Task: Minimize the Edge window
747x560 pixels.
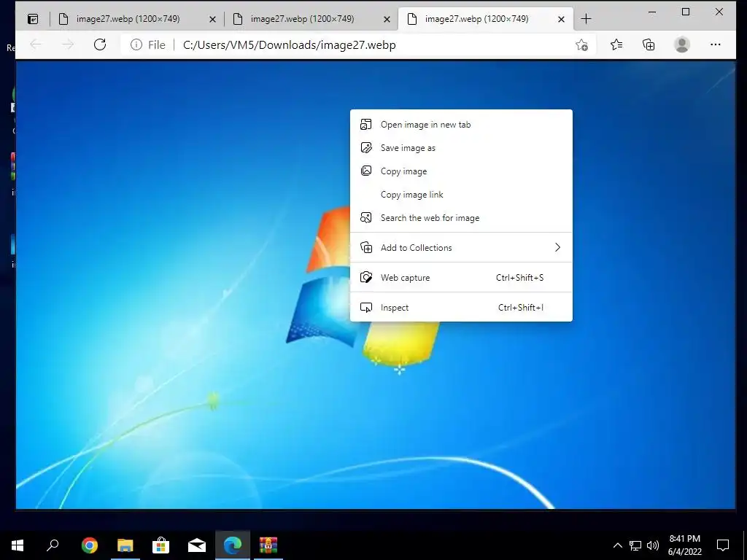Action: click(652, 12)
